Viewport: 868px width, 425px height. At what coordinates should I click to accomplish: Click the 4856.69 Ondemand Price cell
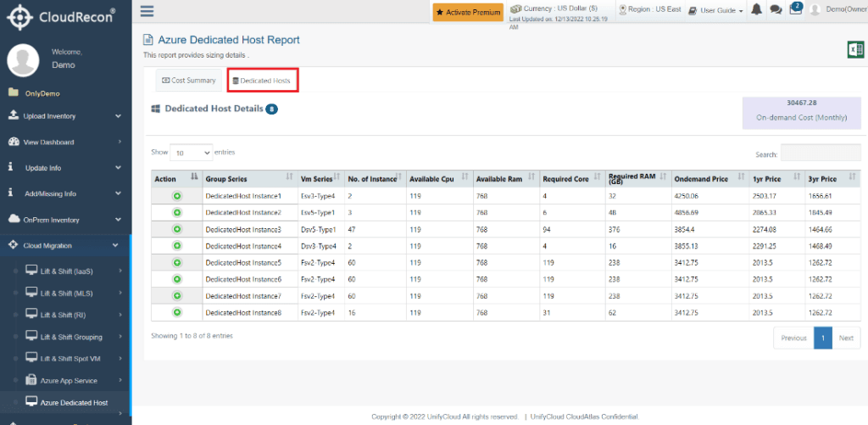(709, 212)
